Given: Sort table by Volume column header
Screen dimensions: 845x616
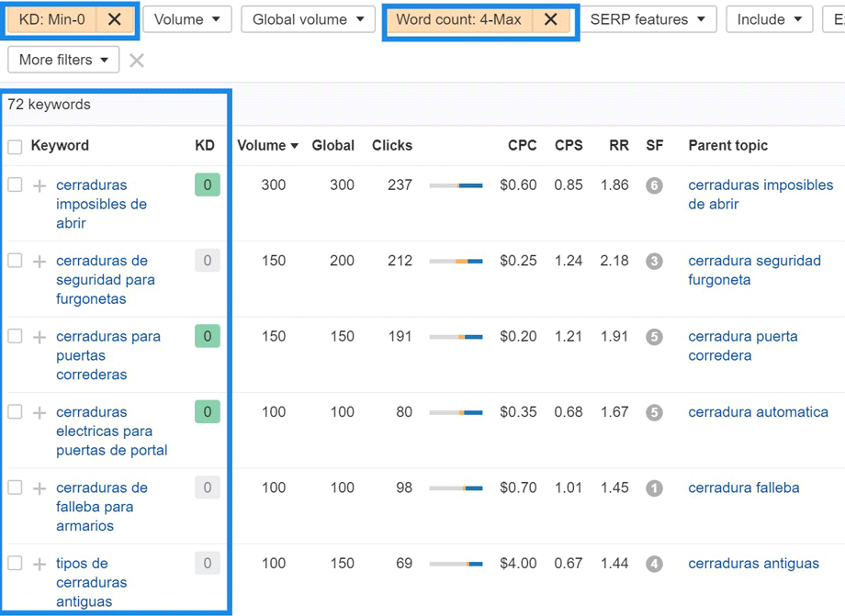Looking at the screenshot, I should pyautogui.click(x=266, y=146).
